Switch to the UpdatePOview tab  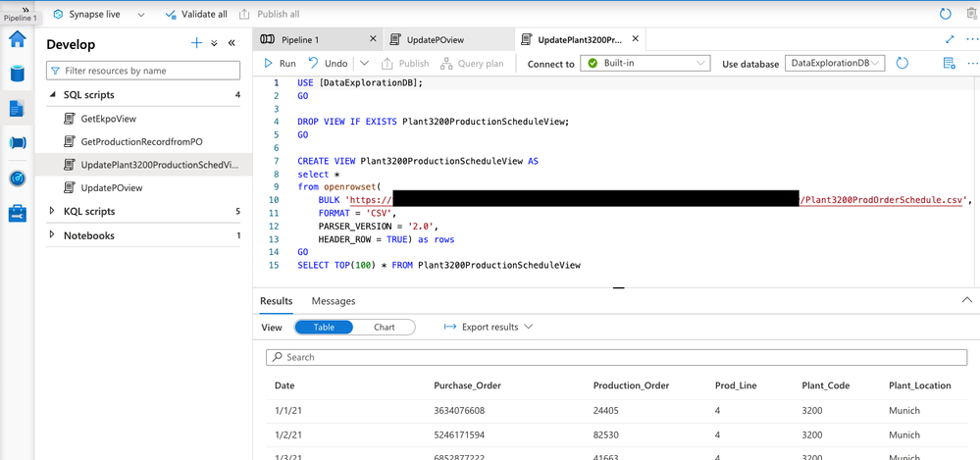(436, 39)
